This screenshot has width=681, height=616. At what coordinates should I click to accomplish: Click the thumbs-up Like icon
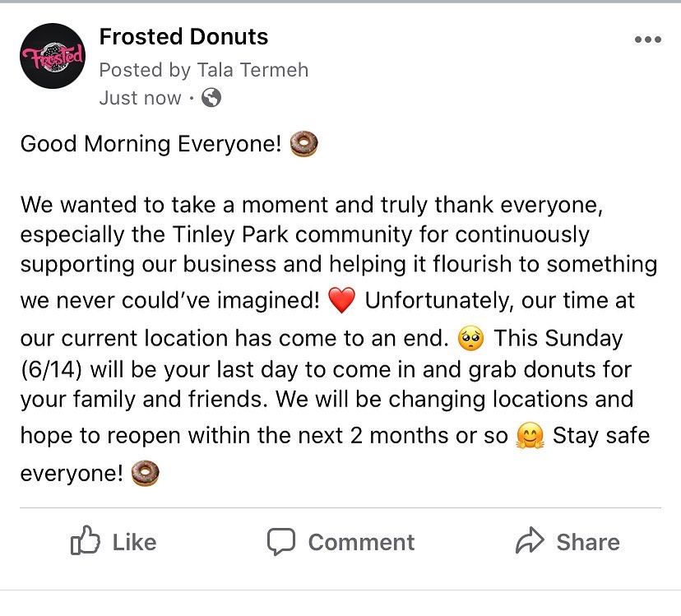[86, 540]
